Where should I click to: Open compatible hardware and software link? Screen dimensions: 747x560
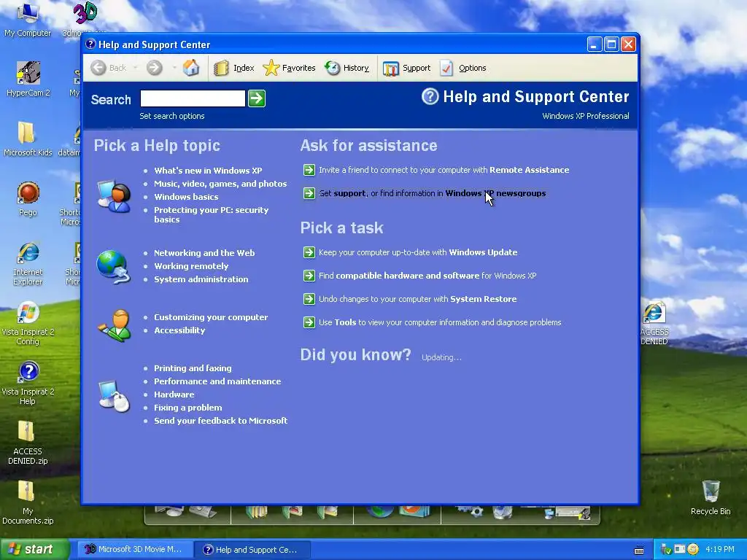(427, 276)
